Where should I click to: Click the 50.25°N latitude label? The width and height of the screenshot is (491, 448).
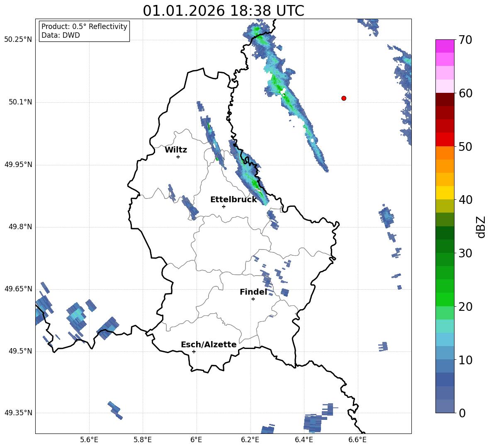[18, 40]
